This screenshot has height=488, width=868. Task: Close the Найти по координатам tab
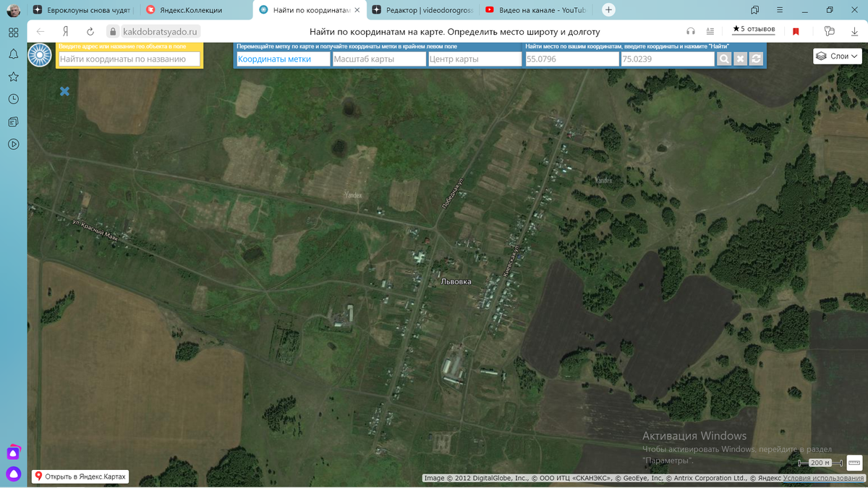click(357, 10)
